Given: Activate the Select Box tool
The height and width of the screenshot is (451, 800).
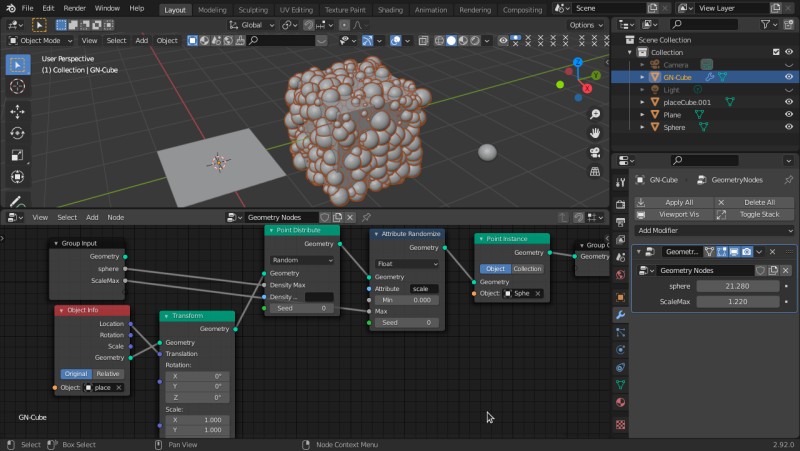Looking at the screenshot, I should 17,65.
